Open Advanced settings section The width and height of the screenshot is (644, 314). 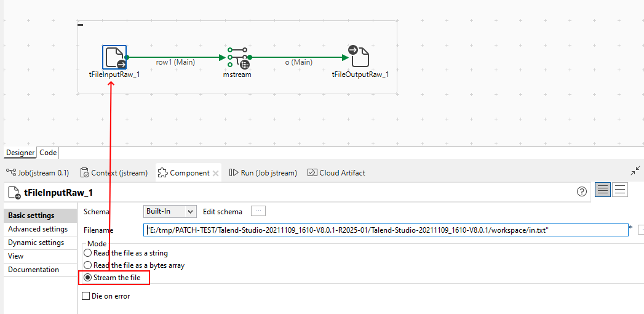tap(40, 229)
